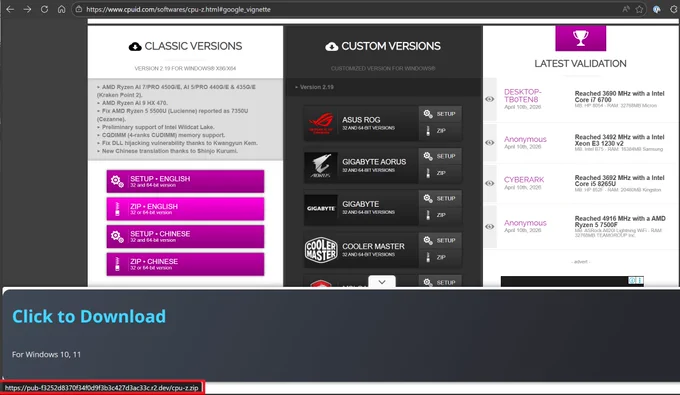Click the LATEST VALIDATION heading

pyautogui.click(x=580, y=64)
